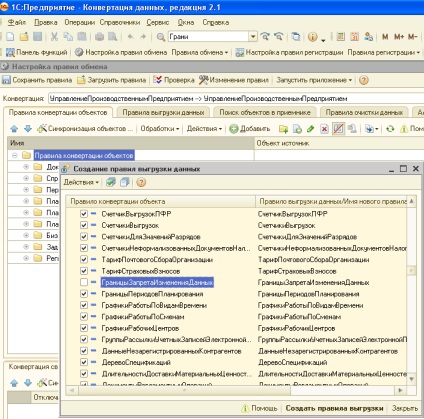The width and height of the screenshot is (424, 419).
Task: Click the new folder group icon in rules toolbar
Action: point(284,129)
